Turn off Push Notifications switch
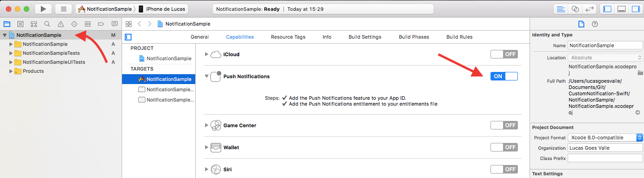 pyautogui.click(x=504, y=76)
